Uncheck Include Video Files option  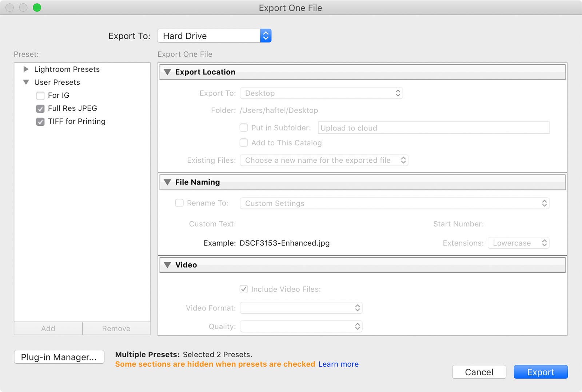[x=244, y=289]
